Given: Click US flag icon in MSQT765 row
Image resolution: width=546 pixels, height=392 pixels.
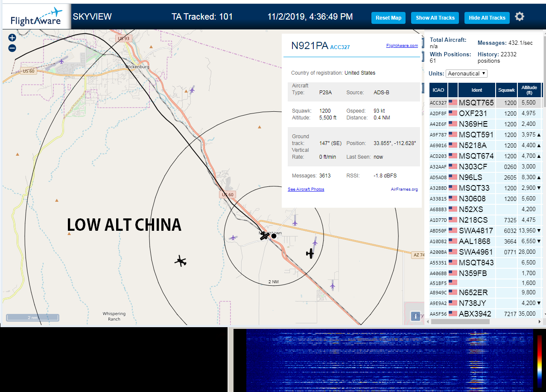Looking at the screenshot, I should click(453, 103).
